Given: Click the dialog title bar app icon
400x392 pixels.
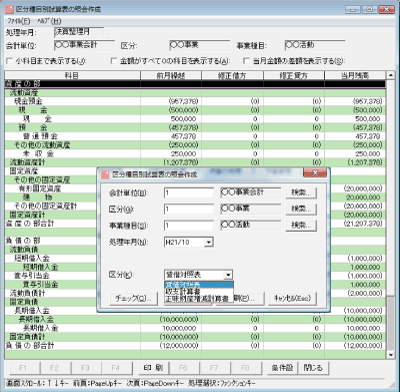Looking at the screenshot, I should pos(105,174).
